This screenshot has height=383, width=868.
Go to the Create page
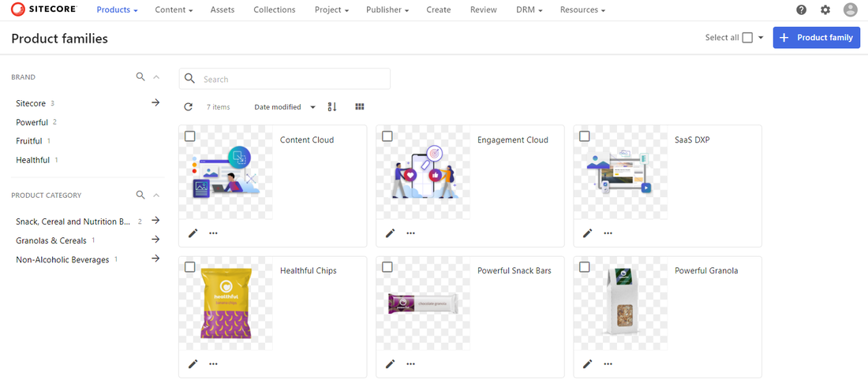pyautogui.click(x=439, y=10)
